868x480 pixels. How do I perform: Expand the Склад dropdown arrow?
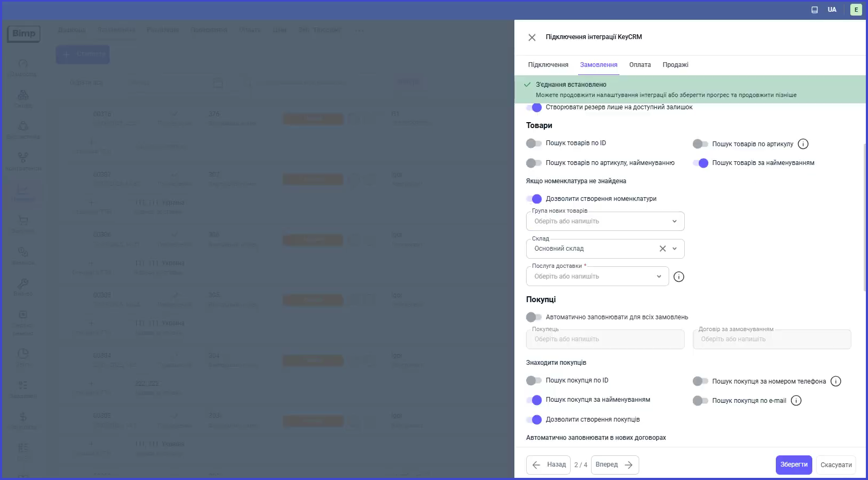click(x=675, y=249)
